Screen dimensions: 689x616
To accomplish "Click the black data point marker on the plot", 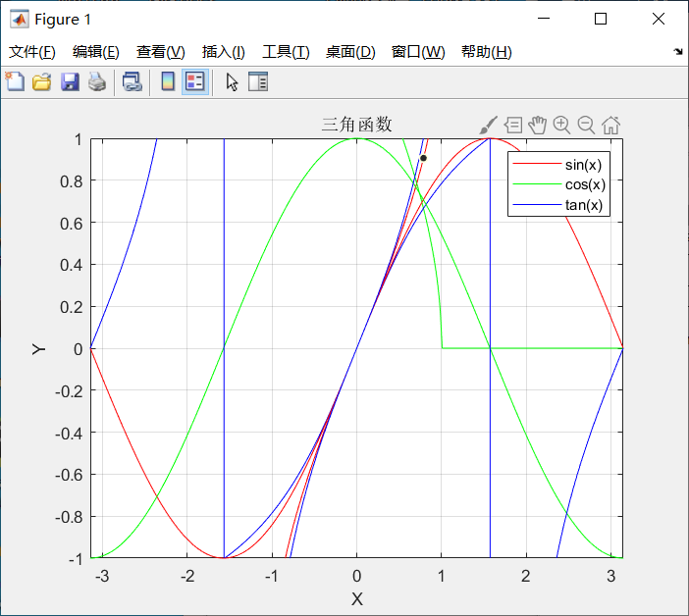I will pos(423,158).
